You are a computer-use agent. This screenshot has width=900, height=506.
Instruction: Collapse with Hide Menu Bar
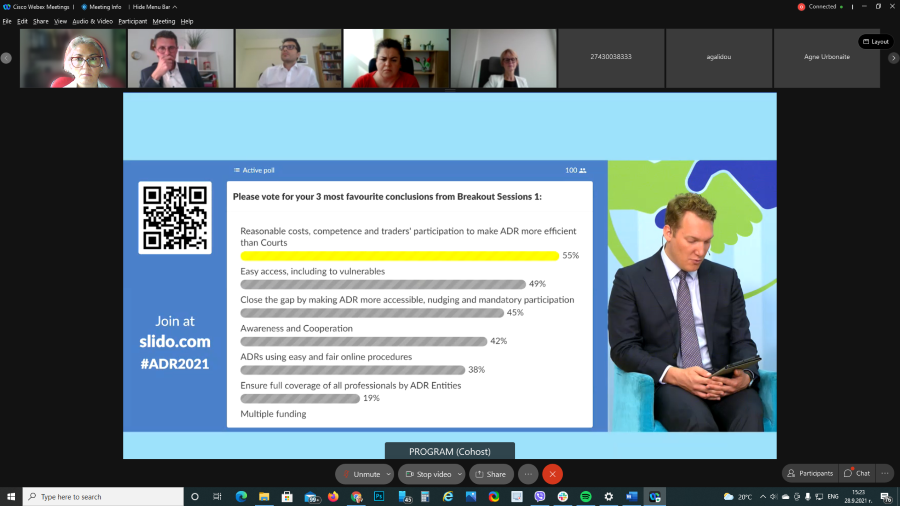click(154, 7)
